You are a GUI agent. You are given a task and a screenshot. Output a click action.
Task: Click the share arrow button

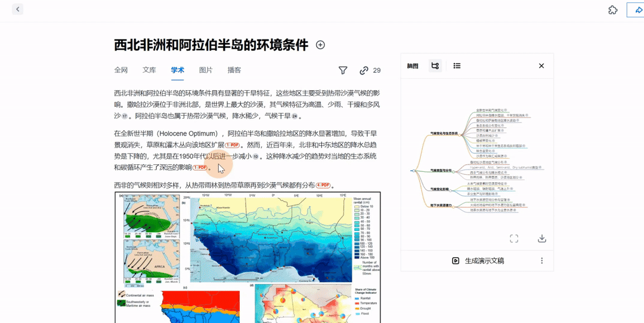[636, 10]
